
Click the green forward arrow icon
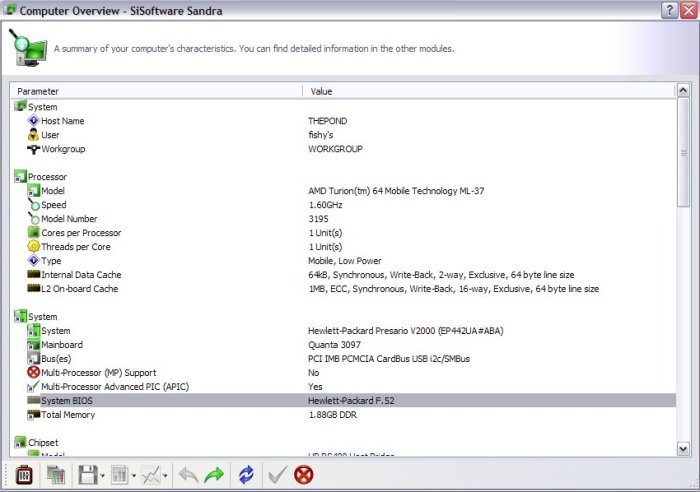[214, 475]
